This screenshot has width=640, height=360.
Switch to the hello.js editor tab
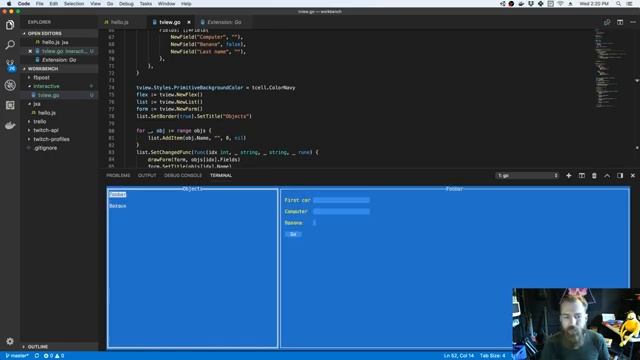coord(120,22)
